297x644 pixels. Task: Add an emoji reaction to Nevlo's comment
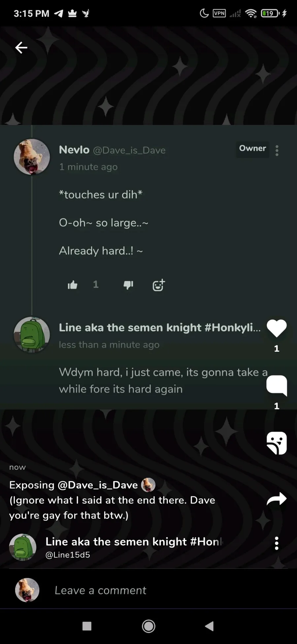pyautogui.click(x=159, y=285)
